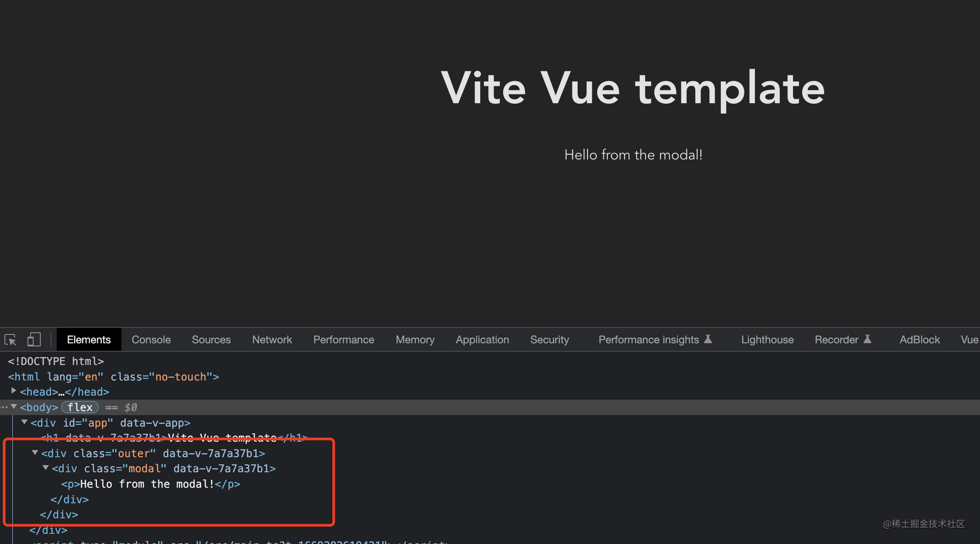Open the body row ellipsis actions
The image size is (980, 544).
click(4, 407)
